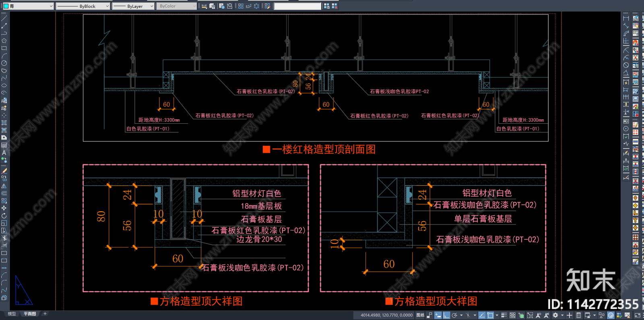Expand workspace switching dropdown arrow
Screen dimensions: 644x320
click(x=562, y=315)
